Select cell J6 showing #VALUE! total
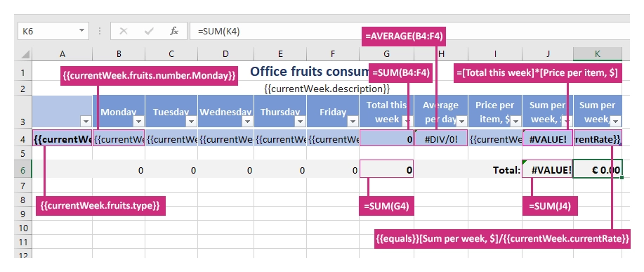644x272 pixels. (548, 169)
